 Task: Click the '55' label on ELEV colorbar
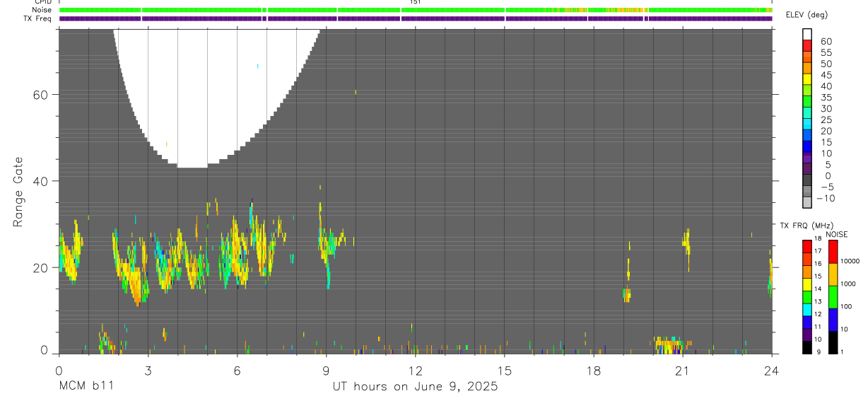coord(825,53)
